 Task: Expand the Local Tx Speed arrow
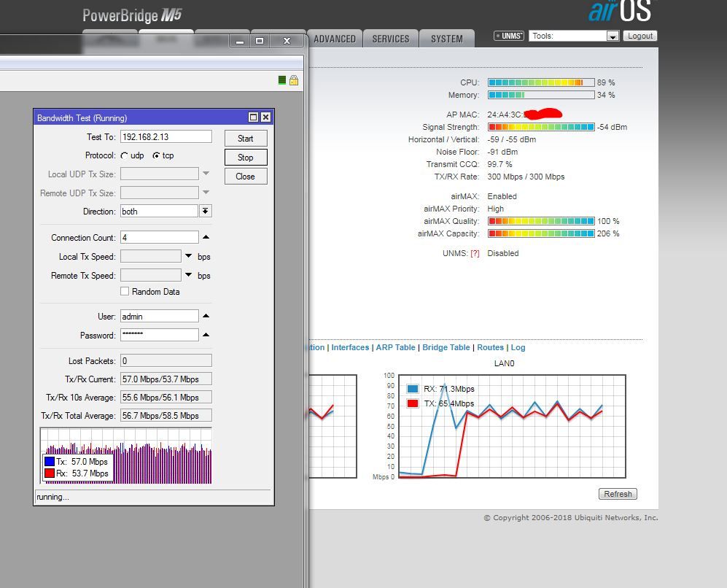click(x=188, y=256)
